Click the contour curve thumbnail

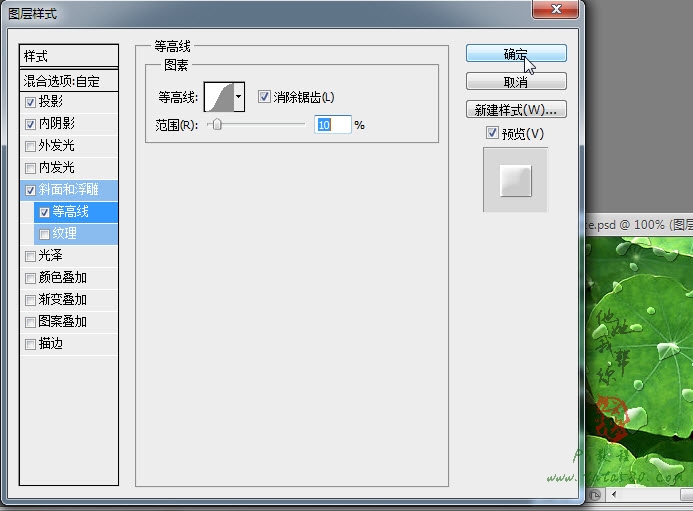(219, 97)
